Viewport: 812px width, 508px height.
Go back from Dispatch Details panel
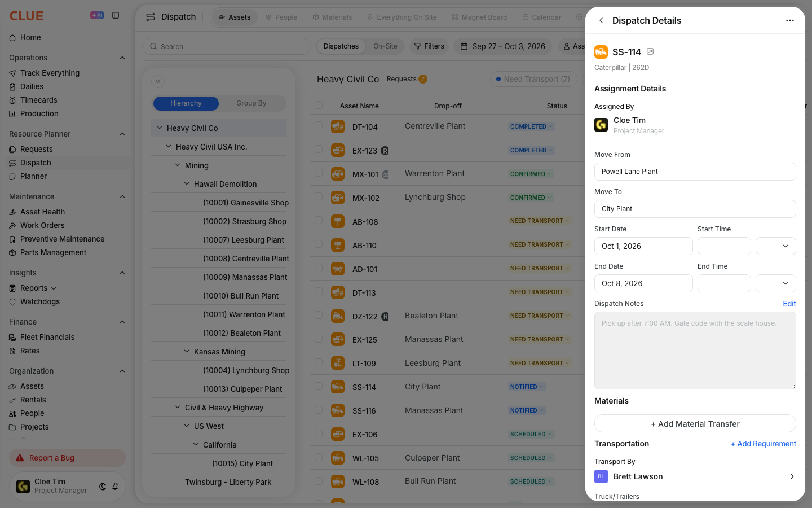(x=601, y=20)
